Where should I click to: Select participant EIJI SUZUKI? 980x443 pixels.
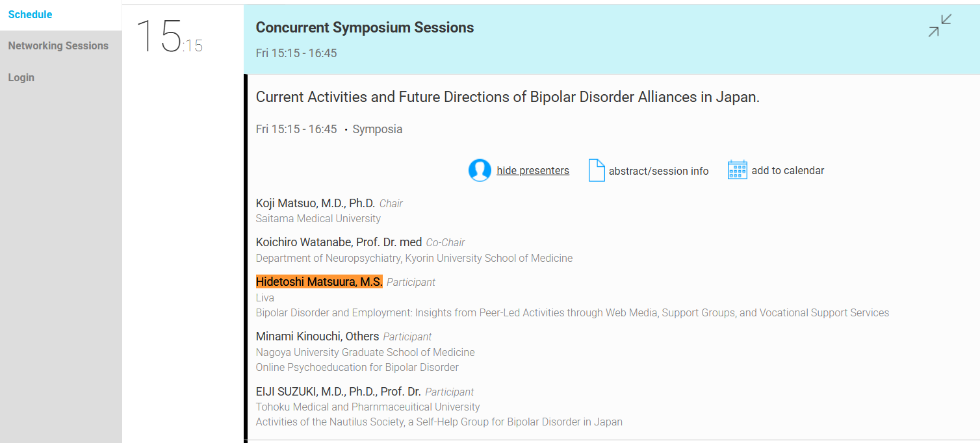click(x=338, y=392)
